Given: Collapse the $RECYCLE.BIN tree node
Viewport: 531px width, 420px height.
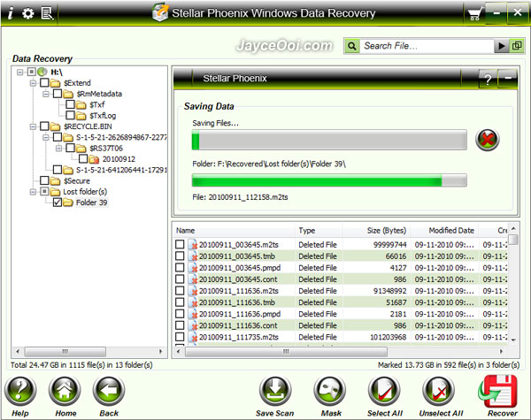Looking at the screenshot, I should [33, 126].
